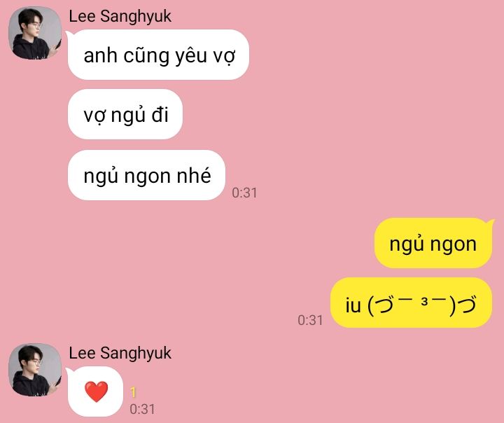Tap the pointed tail of the yellow 'ngủ ngon' bubble
This screenshot has width=504, height=423.
491,223
